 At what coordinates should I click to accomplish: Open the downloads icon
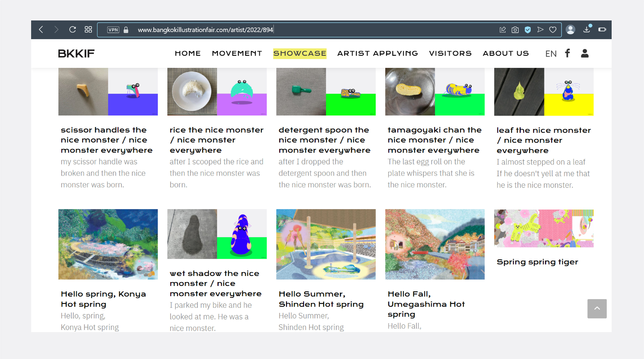587,29
